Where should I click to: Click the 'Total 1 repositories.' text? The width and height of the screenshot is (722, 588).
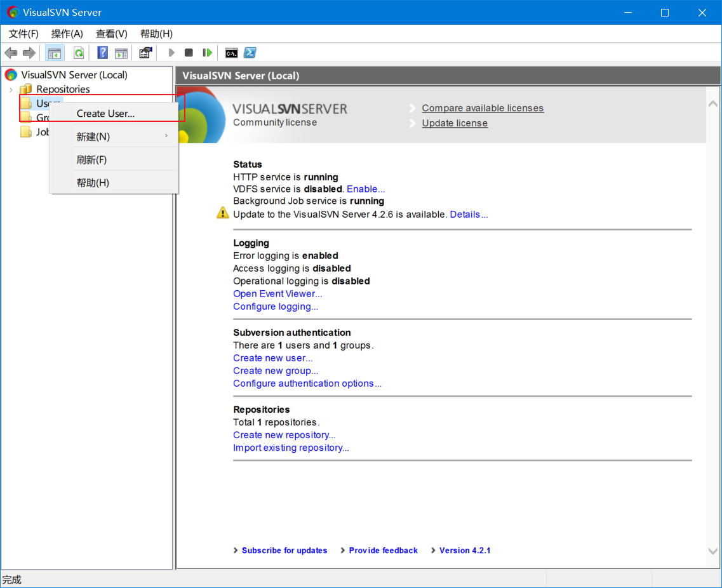click(276, 422)
